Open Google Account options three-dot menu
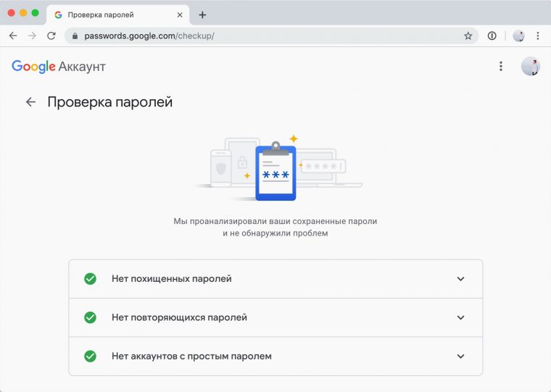Viewport: 551px width, 392px height. click(501, 66)
